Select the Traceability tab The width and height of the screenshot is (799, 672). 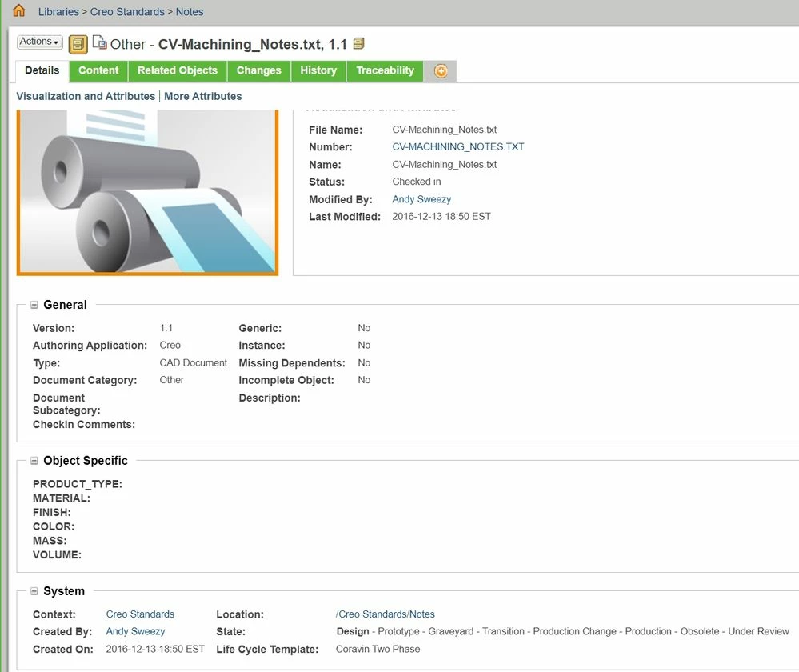[384, 71]
